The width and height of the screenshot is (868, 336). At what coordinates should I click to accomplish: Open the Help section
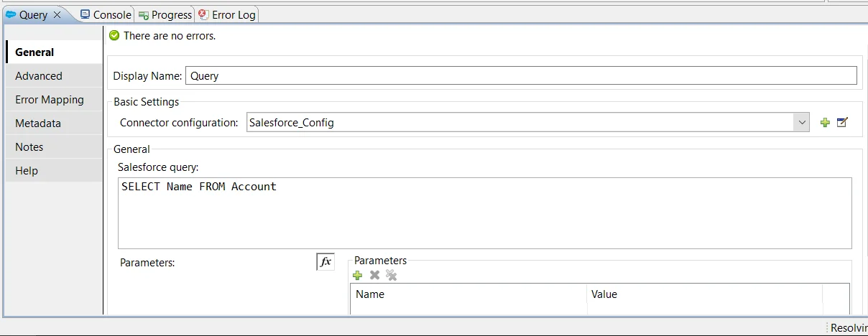54,170
